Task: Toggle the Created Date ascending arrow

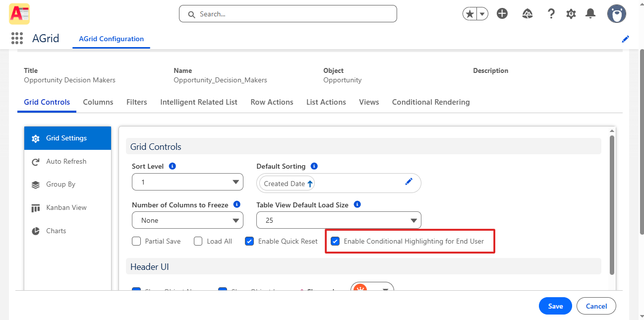Action: coord(310,184)
